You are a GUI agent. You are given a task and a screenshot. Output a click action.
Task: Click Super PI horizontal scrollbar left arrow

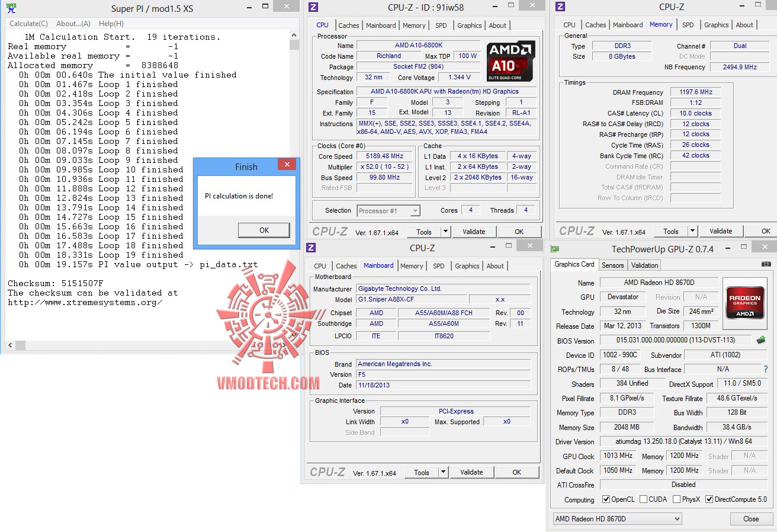click(x=10, y=345)
